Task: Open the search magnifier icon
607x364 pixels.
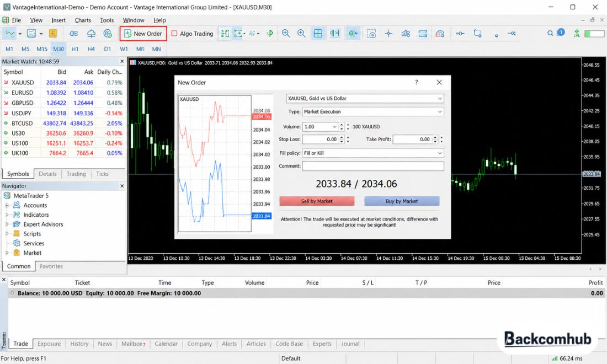Action: [550, 34]
